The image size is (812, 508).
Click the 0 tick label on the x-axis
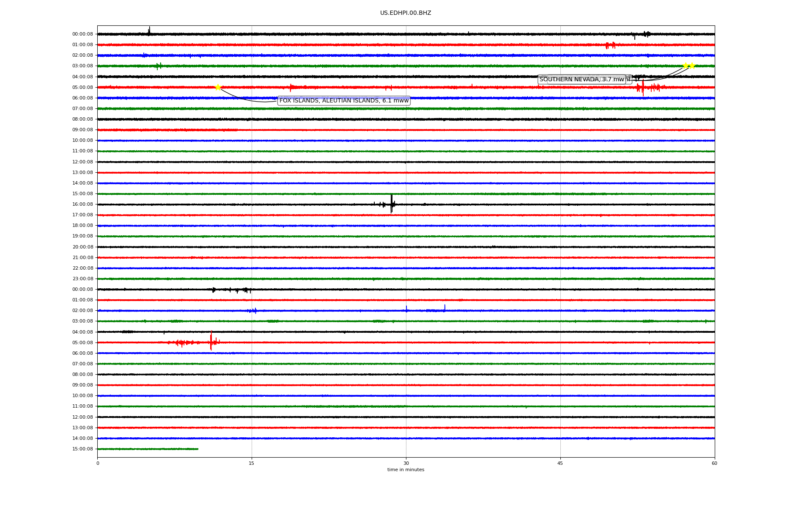point(98,463)
